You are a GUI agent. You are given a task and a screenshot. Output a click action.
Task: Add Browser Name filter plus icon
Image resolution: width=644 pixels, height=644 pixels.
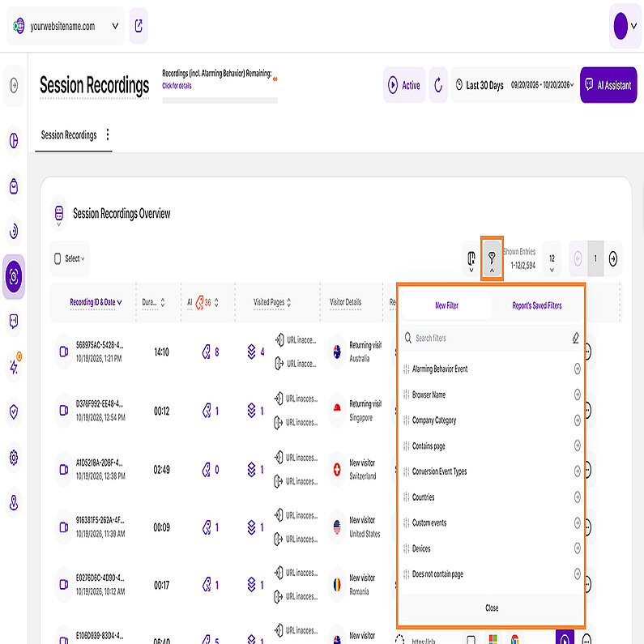(x=577, y=395)
